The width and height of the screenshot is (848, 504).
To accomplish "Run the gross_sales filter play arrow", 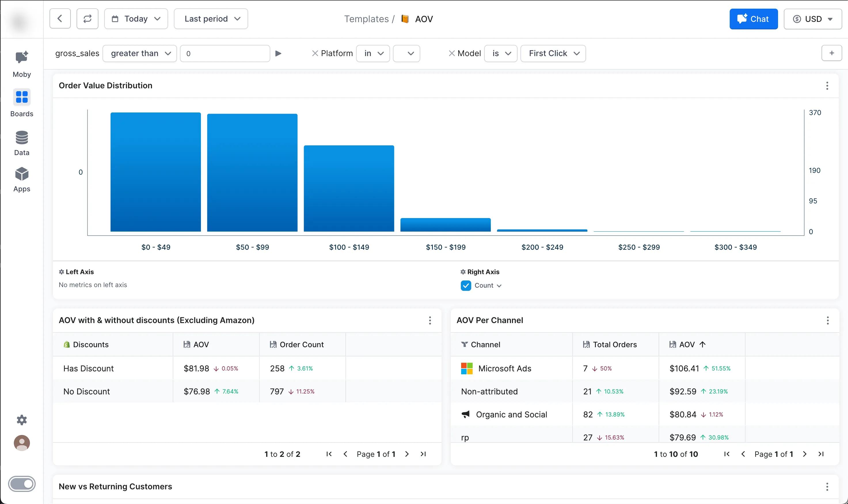I will [278, 53].
